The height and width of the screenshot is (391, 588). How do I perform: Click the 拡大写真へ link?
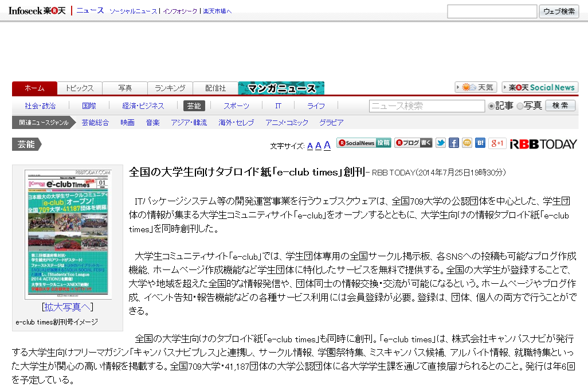pos(68,307)
